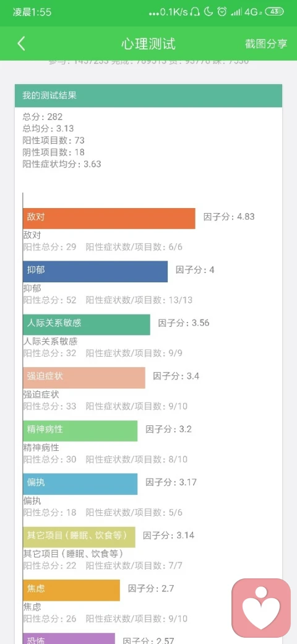Tap the moon do-not-disturb icon

click(x=209, y=12)
